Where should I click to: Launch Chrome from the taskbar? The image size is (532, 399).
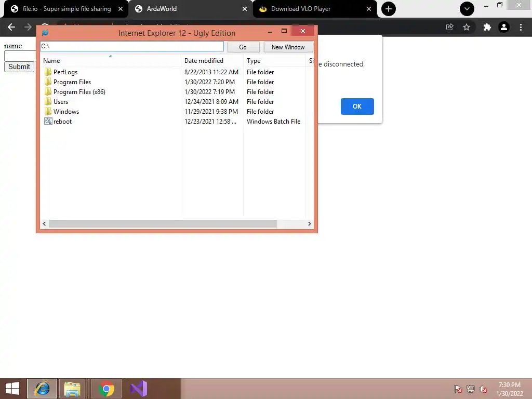(106, 389)
